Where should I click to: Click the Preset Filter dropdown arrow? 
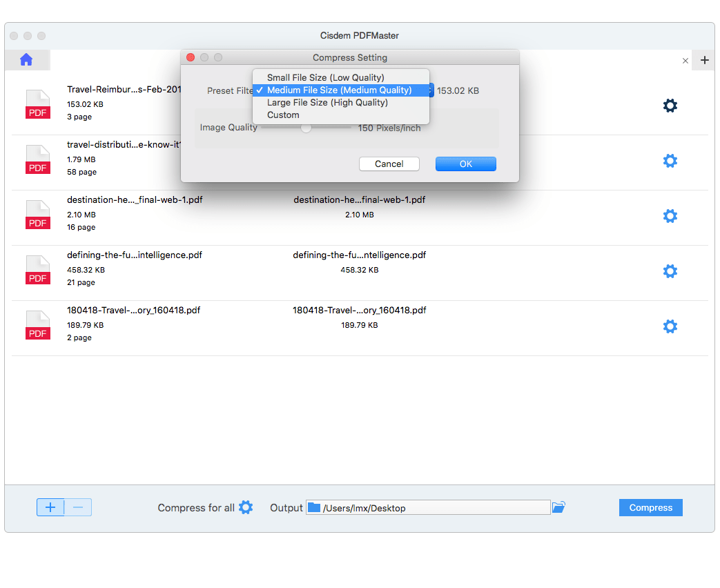click(x=431, y=90)
